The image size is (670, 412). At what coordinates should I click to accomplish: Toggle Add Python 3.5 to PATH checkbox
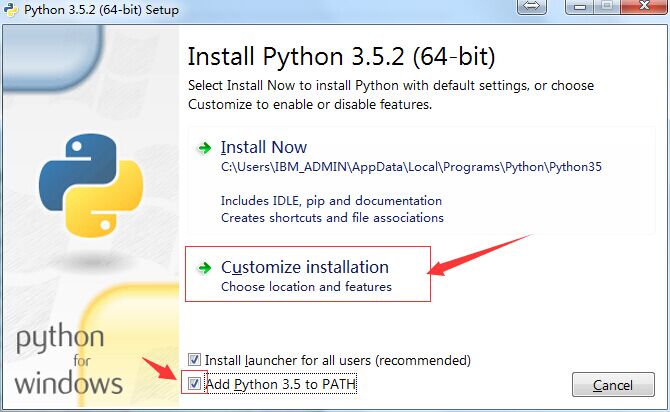tap(194, 383)
